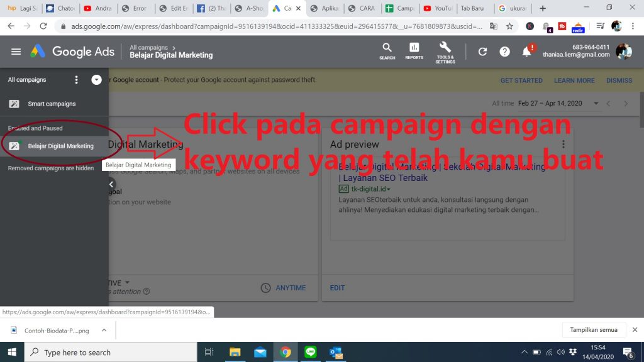Open the Reports icon in header
Screen dimensions: 644x362
(x=414, y=51)
